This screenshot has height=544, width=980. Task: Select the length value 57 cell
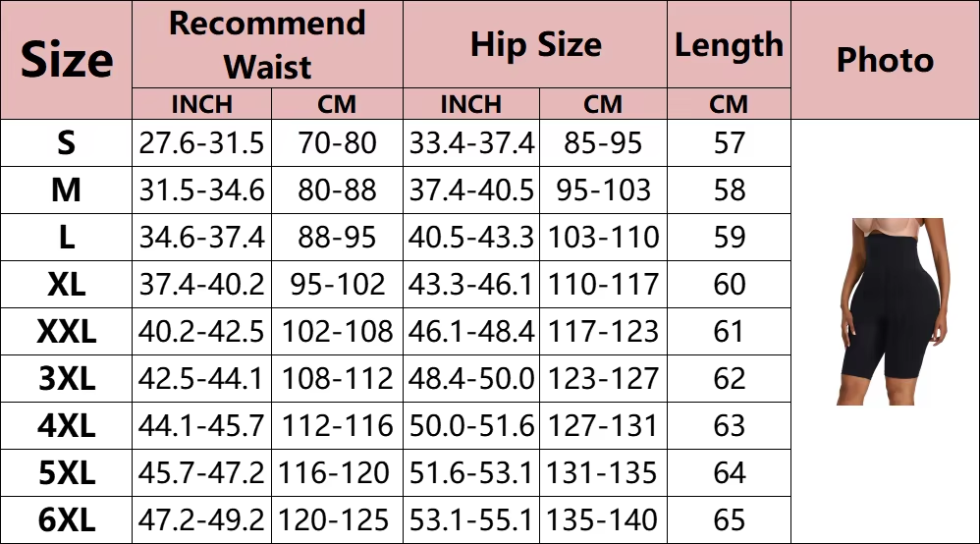pyautogui.click(x=729, y=143)
